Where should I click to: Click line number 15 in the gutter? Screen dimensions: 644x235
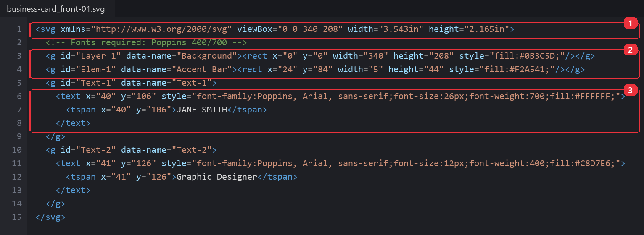[x=17, y=217]
